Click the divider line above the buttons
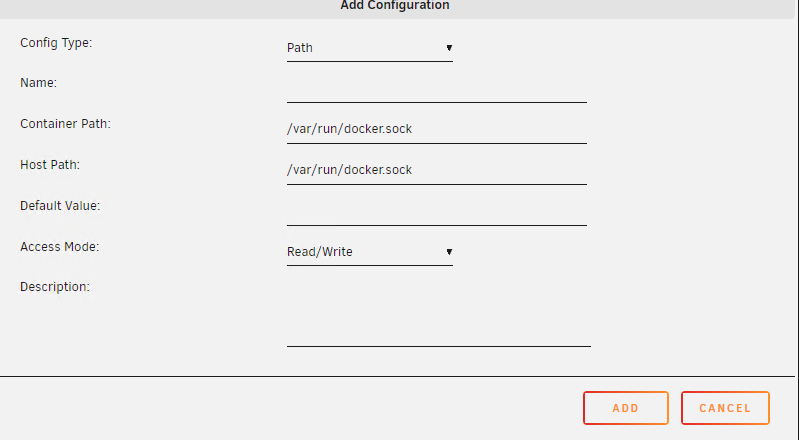Screen dimensions: 799x440 click(x=399, y=376)
